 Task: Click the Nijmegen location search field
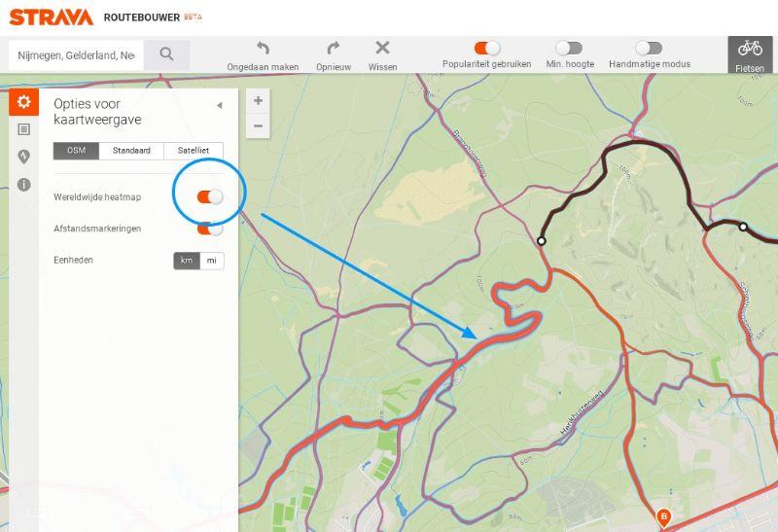click(x=74, y=55)
